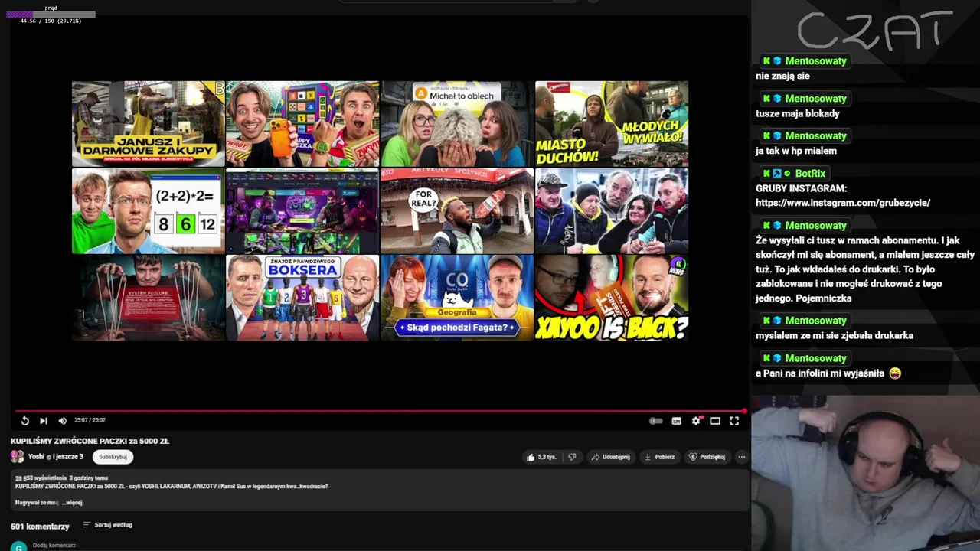Open the player settings gear

point(696,420)
